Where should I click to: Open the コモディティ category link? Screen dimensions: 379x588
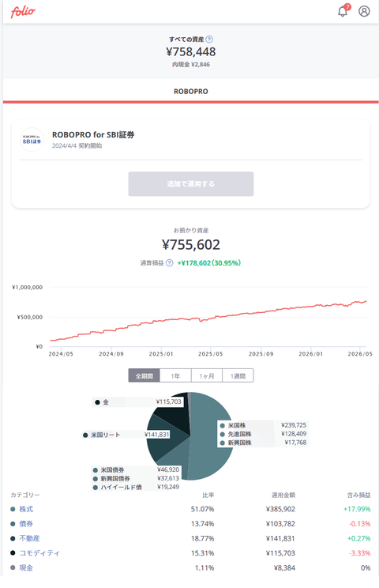click(39, 553)
